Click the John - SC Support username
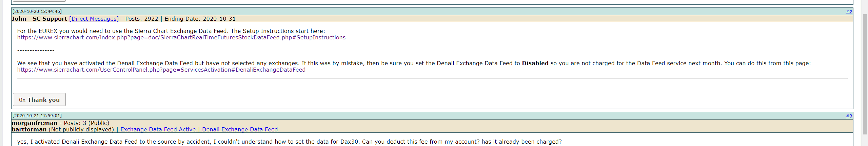Image resolution: width=868 pixels, height=146 pixels. (39, 19)
